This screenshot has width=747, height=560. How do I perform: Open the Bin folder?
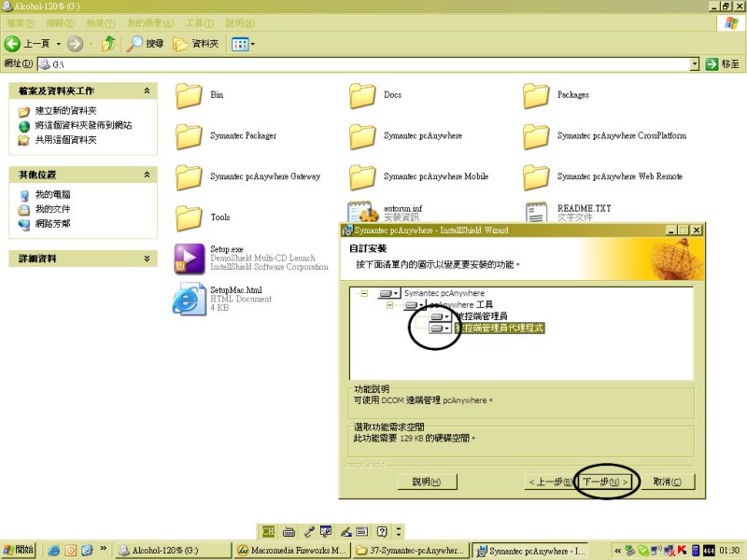coord(190,95)
